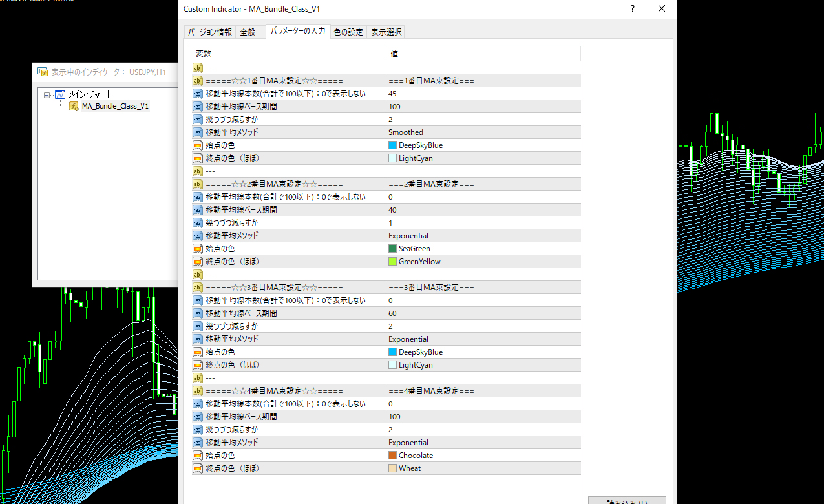Click the 変数 column header
The image size is (824, 504).
pyautogui.click(x=289, y=54)
